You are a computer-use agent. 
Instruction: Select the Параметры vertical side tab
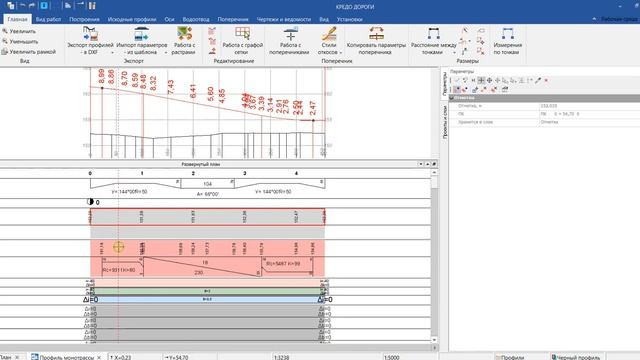coord(444,84)
